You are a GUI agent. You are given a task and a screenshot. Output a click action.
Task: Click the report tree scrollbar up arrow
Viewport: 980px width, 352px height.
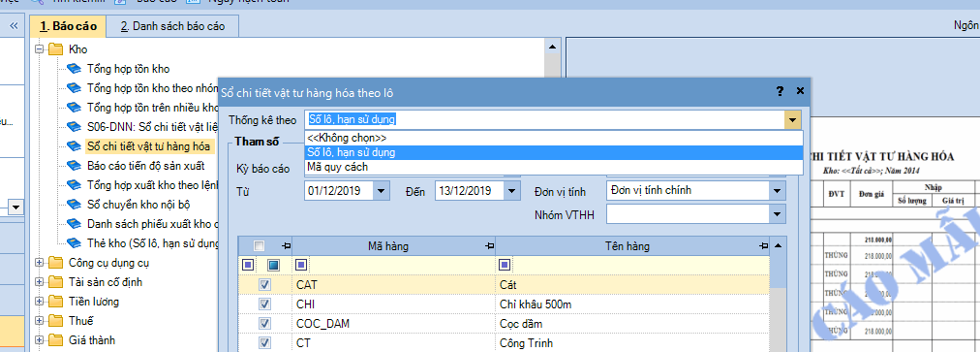pyautogui.click(x=552, y=47)
